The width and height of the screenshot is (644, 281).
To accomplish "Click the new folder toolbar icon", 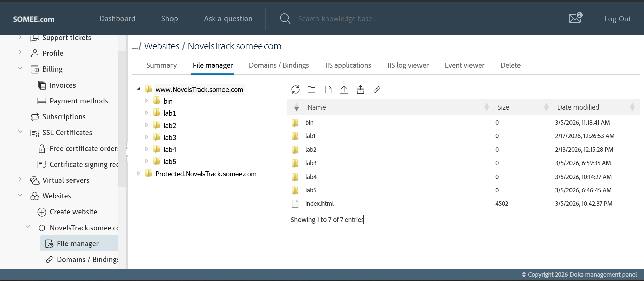I will point(311,90).
